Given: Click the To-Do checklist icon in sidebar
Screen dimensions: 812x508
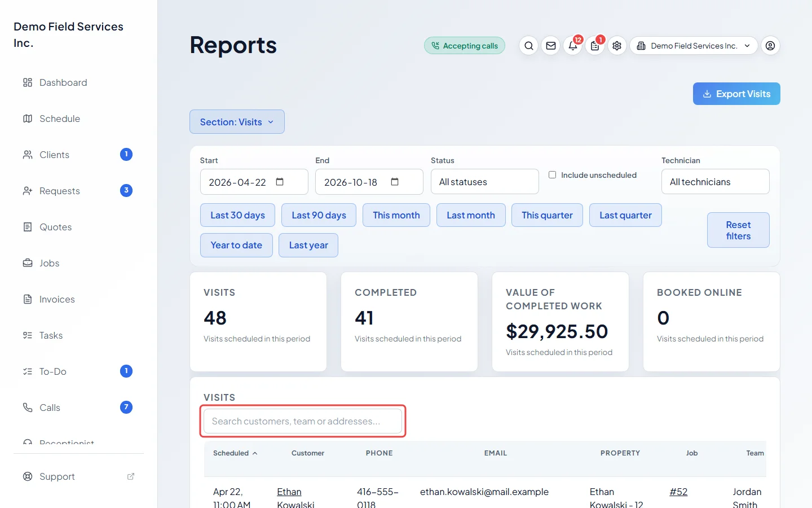Looking at the screenshot, I should tap(28, 371).
